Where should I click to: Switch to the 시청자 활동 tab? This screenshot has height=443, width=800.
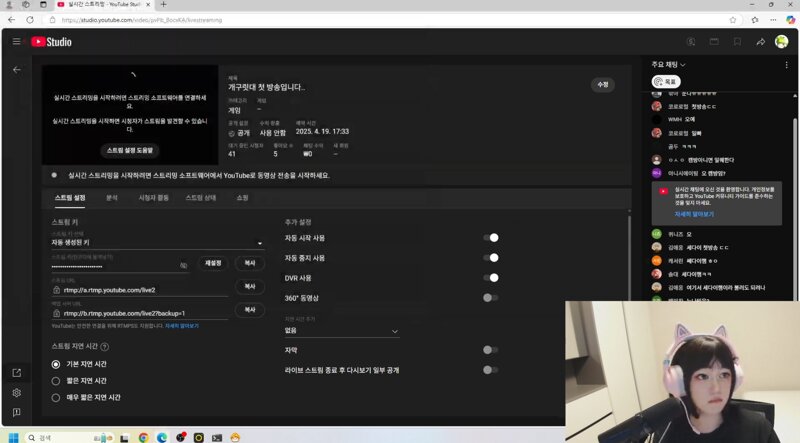point(154,198)
